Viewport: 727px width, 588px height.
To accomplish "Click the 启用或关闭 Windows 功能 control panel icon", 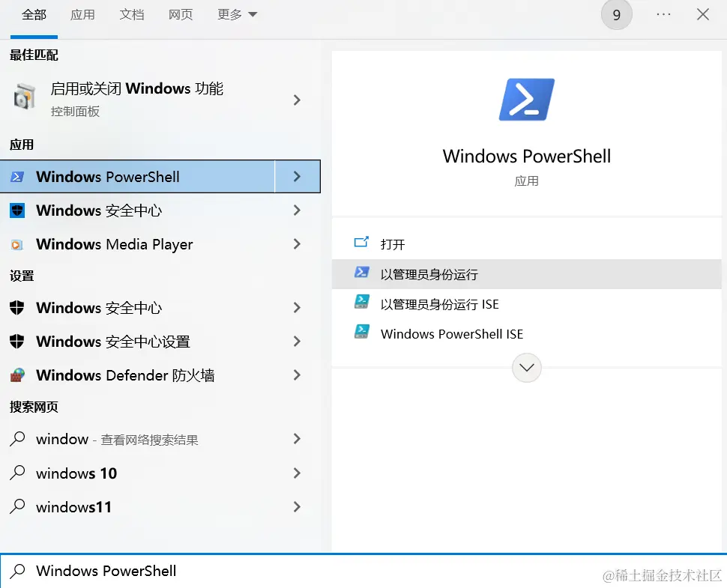I will coord(24,97).
